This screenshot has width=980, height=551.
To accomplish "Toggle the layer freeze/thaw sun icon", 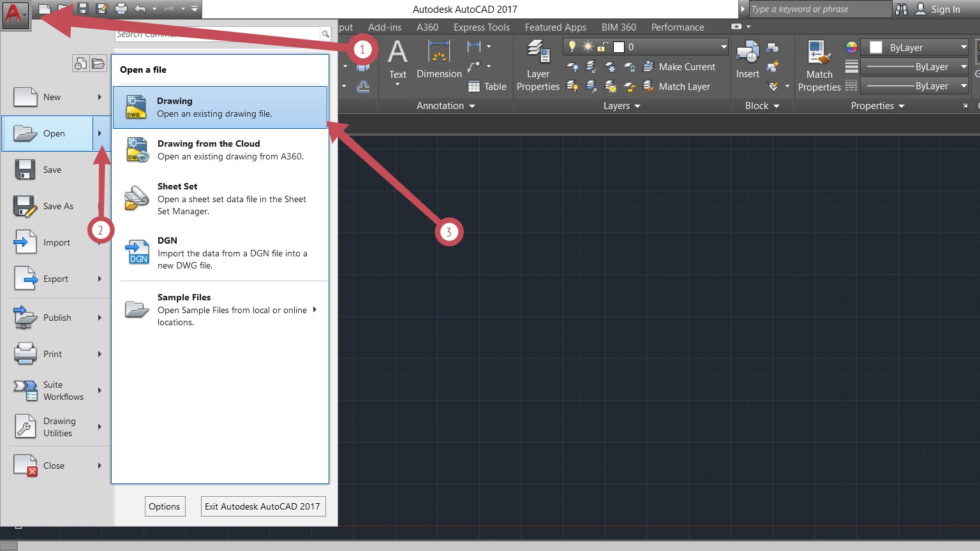I will [x=588, y=47].
